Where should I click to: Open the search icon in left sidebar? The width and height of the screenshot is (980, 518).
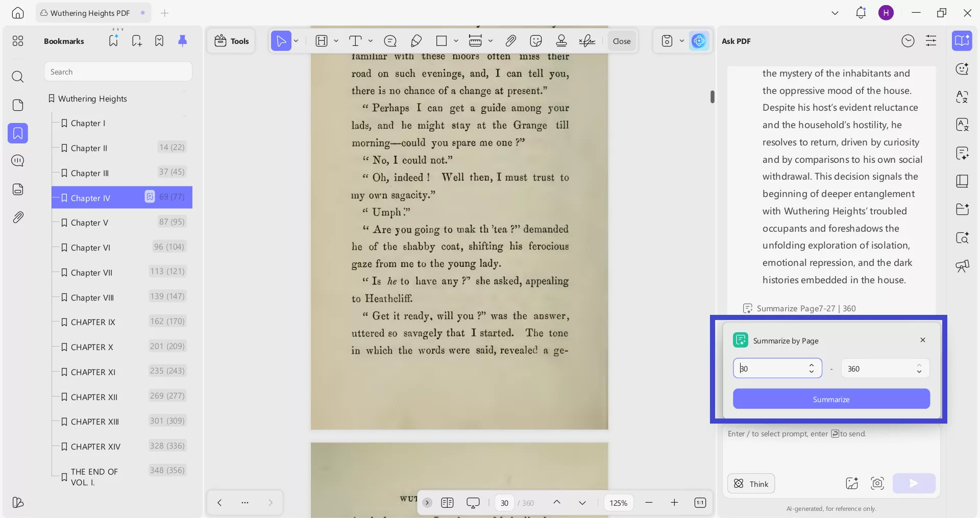(18, 77)
